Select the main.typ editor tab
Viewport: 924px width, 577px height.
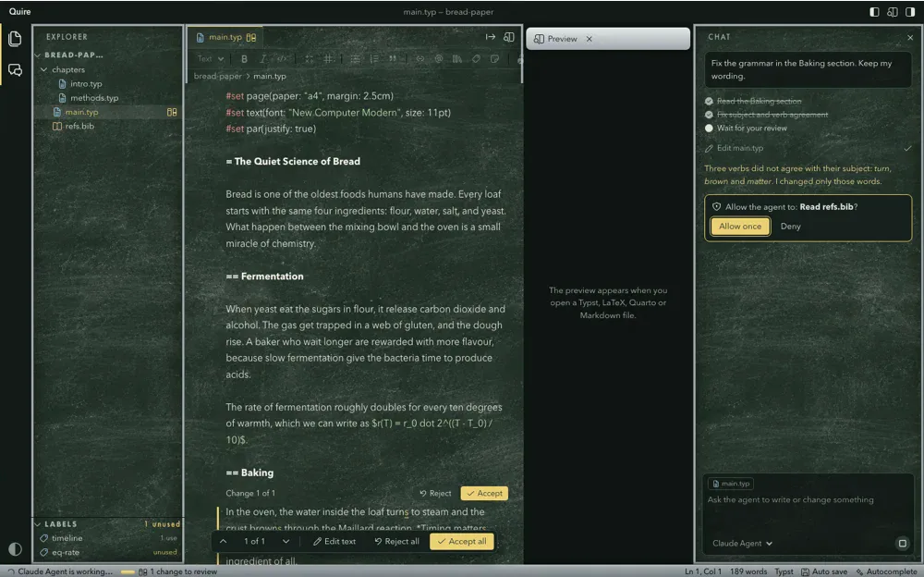point(226,37)
